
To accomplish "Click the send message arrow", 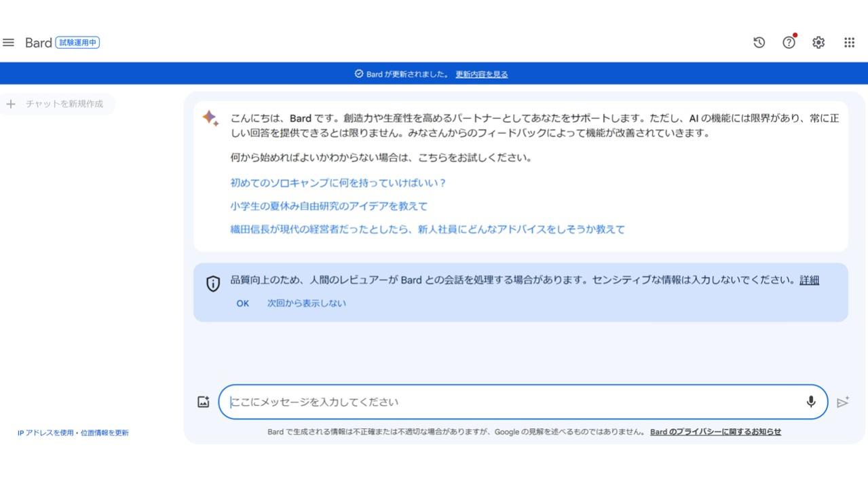I will (843, 402).
